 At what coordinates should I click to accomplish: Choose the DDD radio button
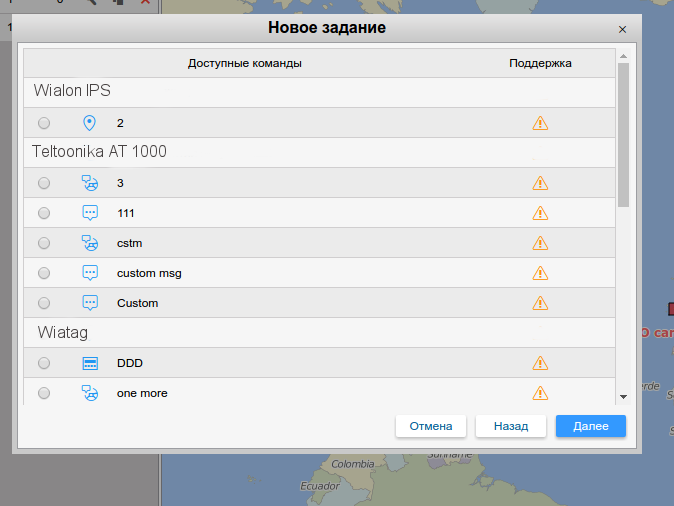[44, 363]
